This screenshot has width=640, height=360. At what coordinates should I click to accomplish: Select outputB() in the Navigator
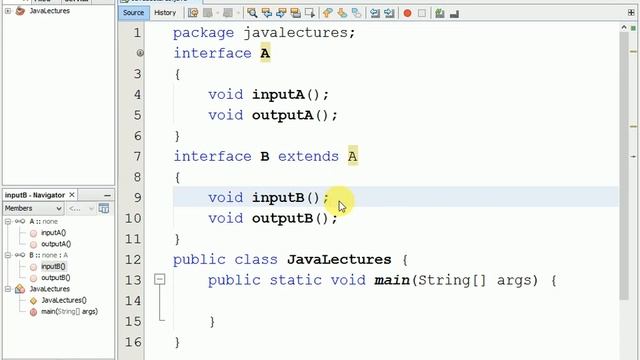click(x=56, y=278)
